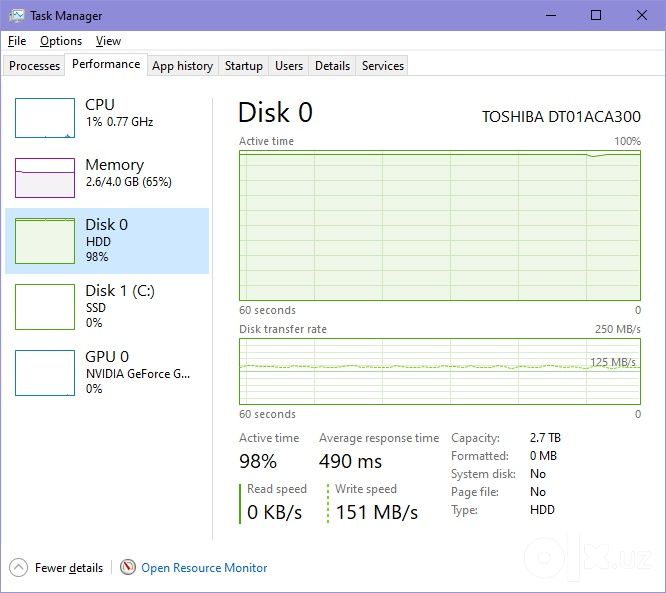Click the CPU label in sidebar

(x=100, y=104)
